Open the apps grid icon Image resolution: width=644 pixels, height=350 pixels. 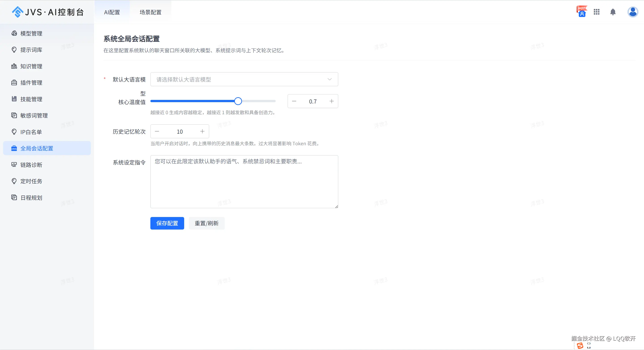(x=597, y=12)
